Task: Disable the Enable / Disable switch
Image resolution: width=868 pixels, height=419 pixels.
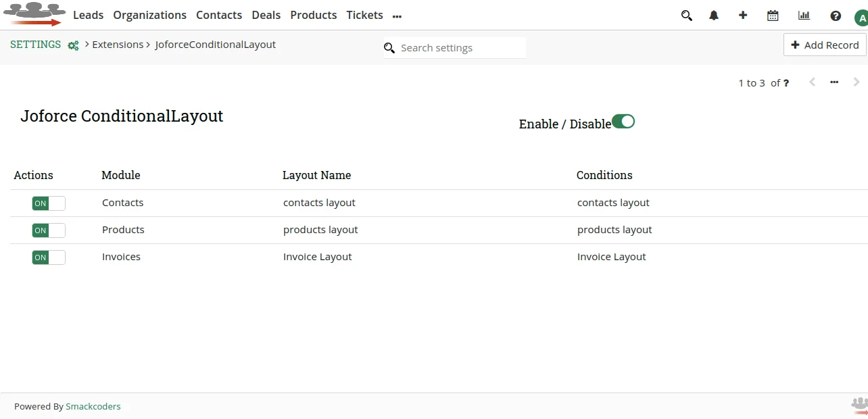Action: coord(623,121)
